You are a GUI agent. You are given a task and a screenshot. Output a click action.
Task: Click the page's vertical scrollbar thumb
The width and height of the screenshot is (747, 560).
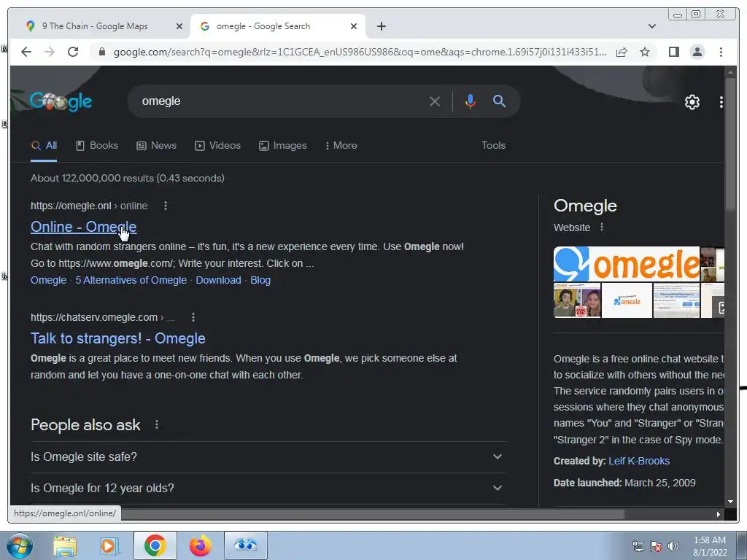click(729, 144)
